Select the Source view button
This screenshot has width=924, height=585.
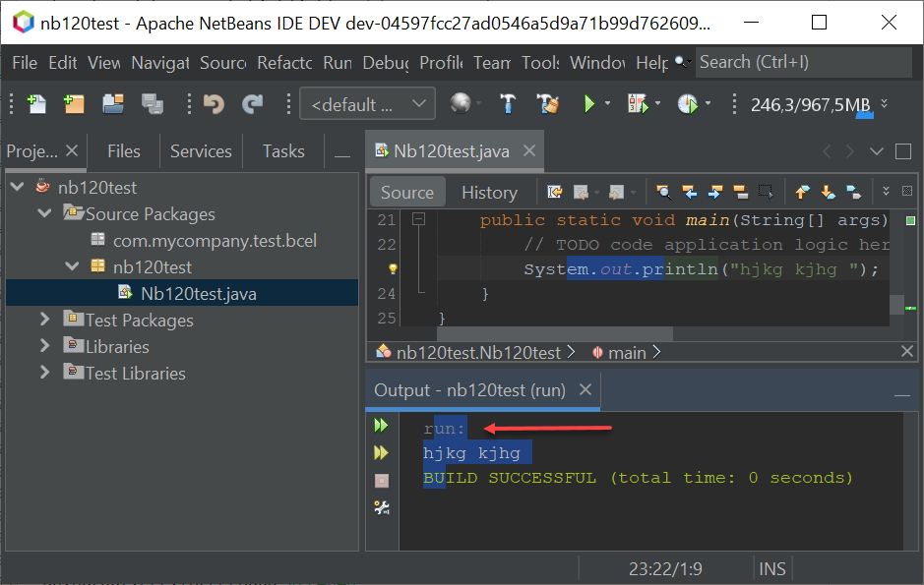pos(407,193)
